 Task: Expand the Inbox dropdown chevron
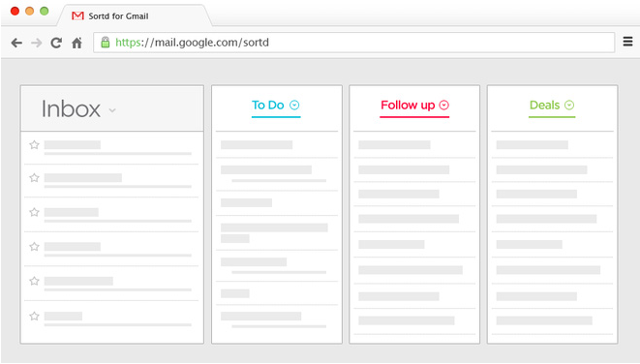tap(112, 110)
